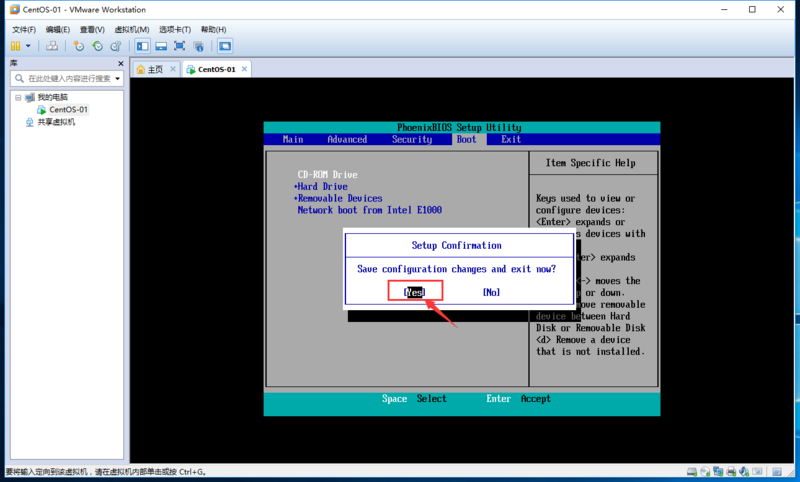Image resolution: width=800 pixels, height=482 pixels.
Task: Click the library search input field
Action: click(67, 79)
